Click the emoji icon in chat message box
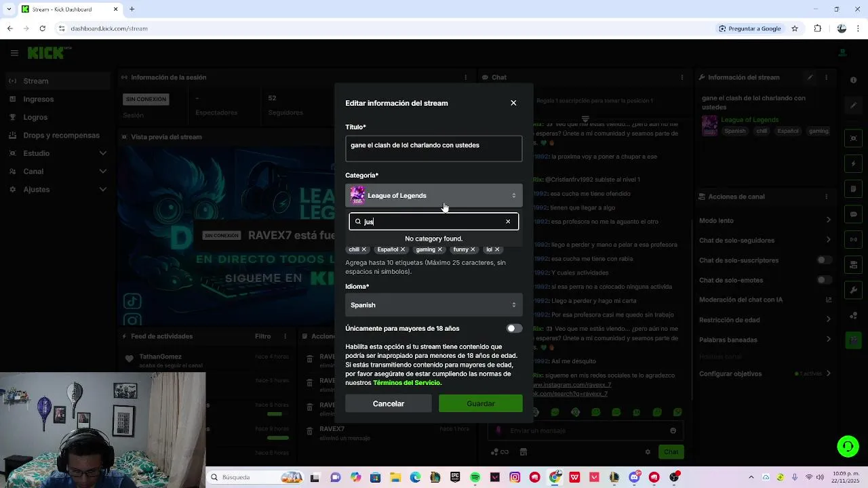 click(x=673, y=430)
